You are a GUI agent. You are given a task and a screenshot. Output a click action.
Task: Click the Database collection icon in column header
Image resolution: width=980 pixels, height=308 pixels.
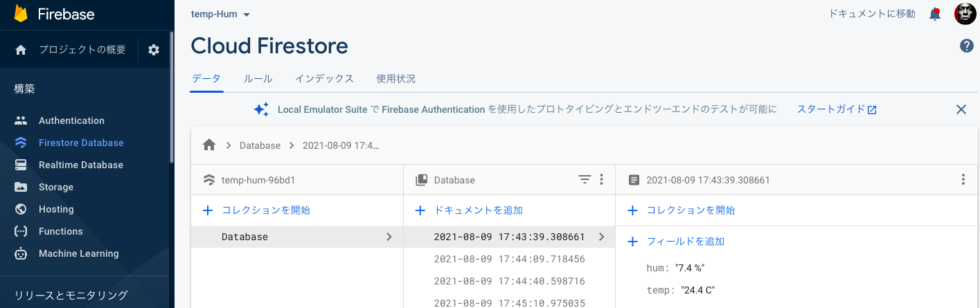tap(421, 180)
